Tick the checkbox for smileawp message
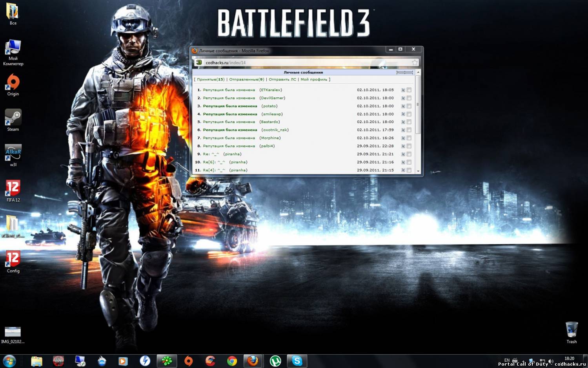Image resolution: width=588 pixels, height=368 pixels. coord(409,114)
